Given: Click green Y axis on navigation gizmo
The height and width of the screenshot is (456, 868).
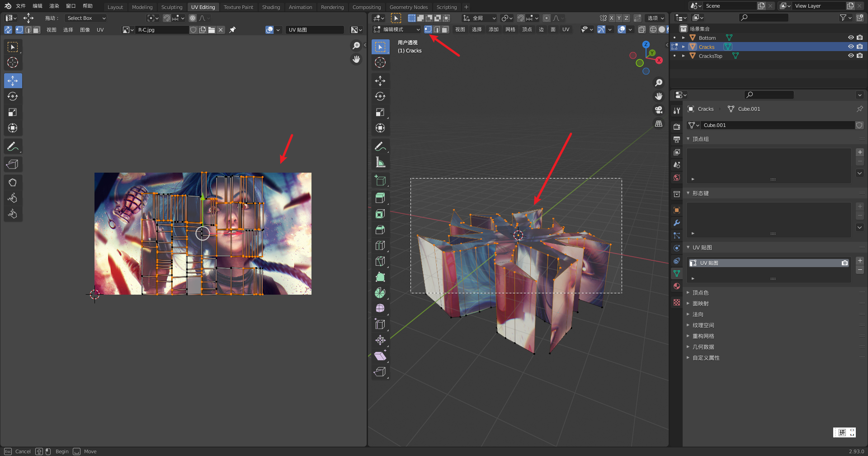Looking at the screenshot, I should (x=652, y=53).
